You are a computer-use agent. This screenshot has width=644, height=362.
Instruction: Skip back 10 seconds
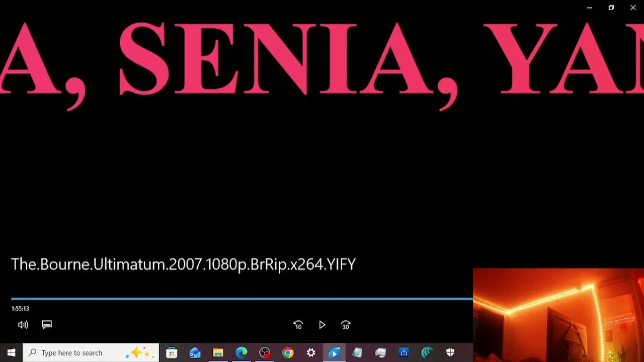click(x=298, y=325)
